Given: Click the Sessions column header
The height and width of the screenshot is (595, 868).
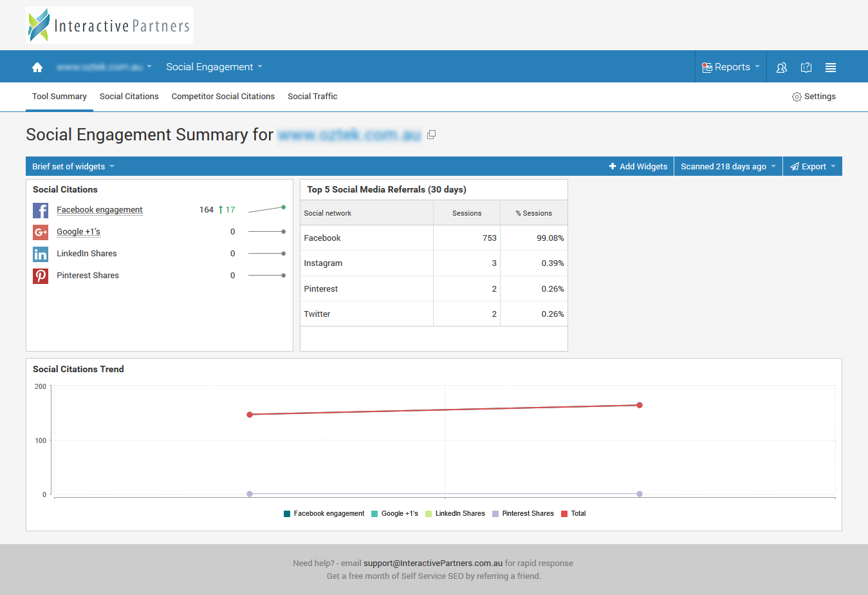Looking at the screenshot, I should (466, 213).
